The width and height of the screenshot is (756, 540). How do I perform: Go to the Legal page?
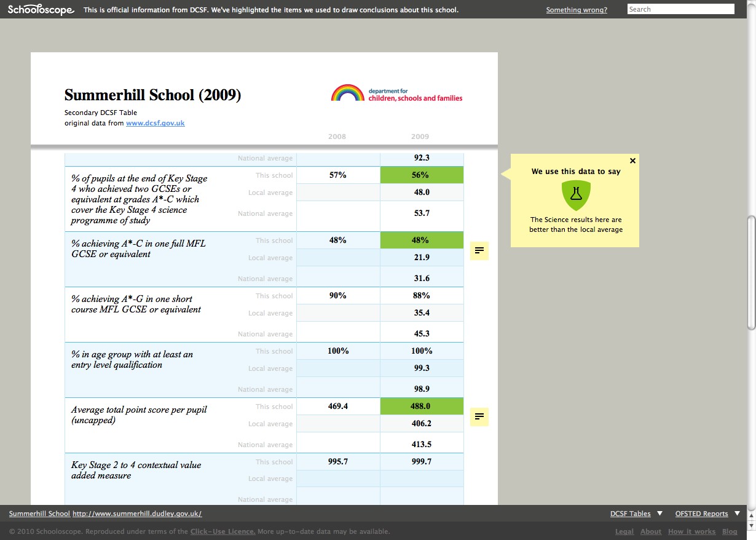624,531
